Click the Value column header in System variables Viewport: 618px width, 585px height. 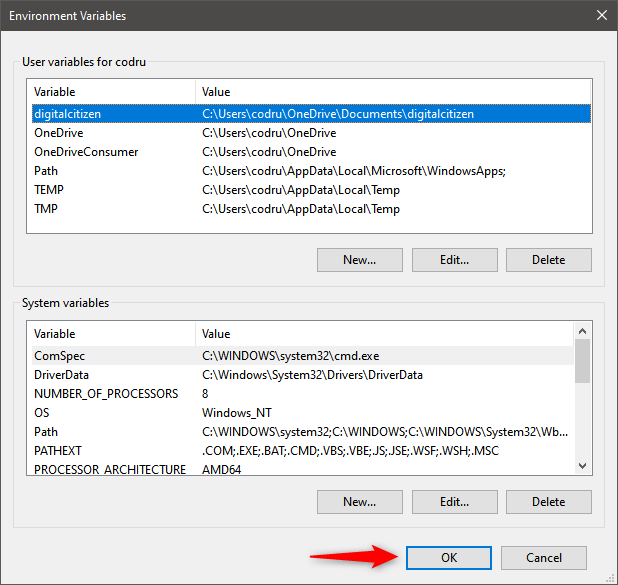pyautogui.click(x=384, y=334)
